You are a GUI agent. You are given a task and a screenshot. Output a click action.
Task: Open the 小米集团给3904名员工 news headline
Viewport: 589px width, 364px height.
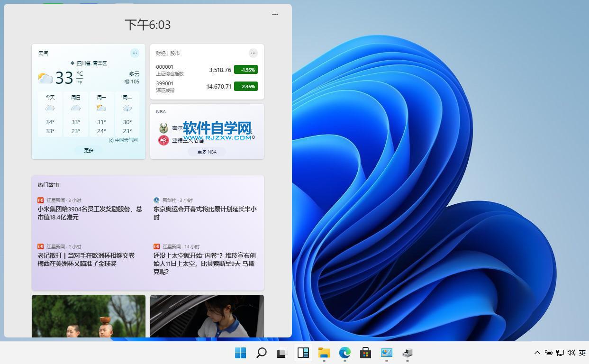pos(90,213)
